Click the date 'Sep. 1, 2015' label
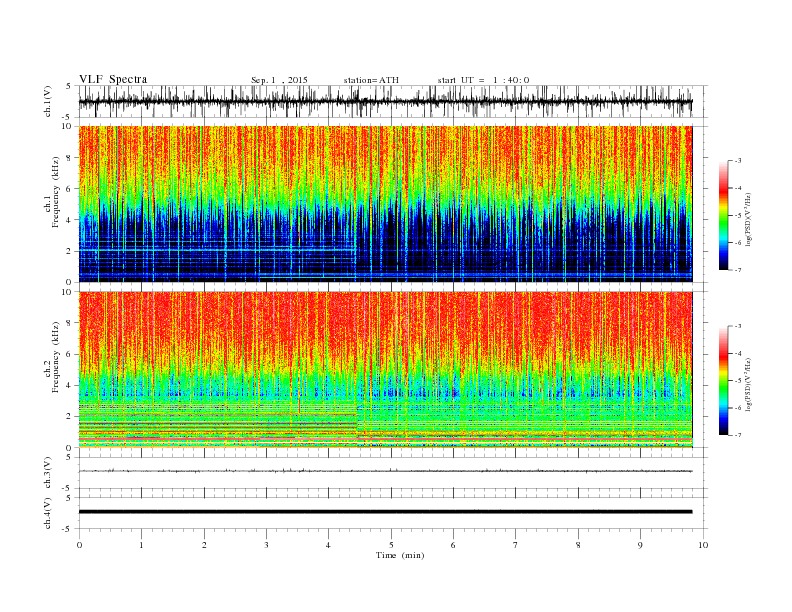792x612 pixels. tap(279, 80)
